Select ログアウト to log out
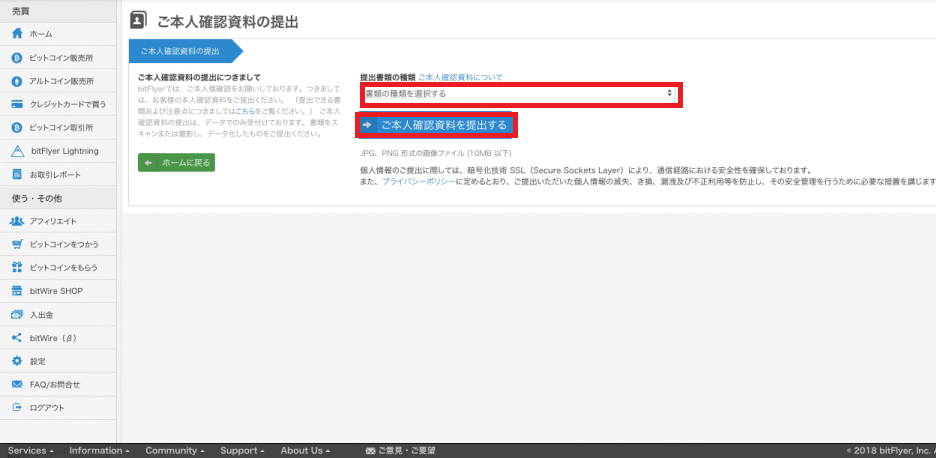Image resolution: width=936 pixels, height=458 pixels. tap(58, 408)
